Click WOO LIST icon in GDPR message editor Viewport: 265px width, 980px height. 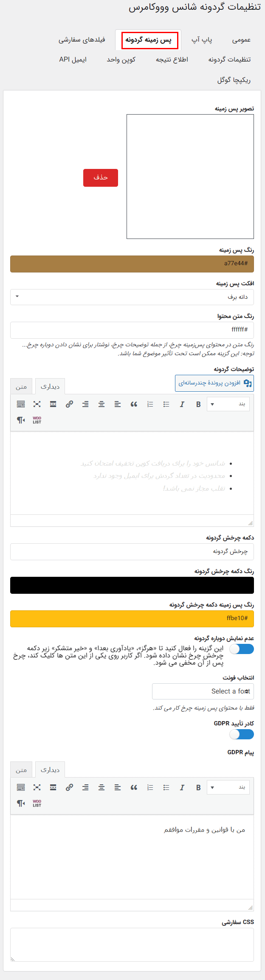click(x=37, y=803)
